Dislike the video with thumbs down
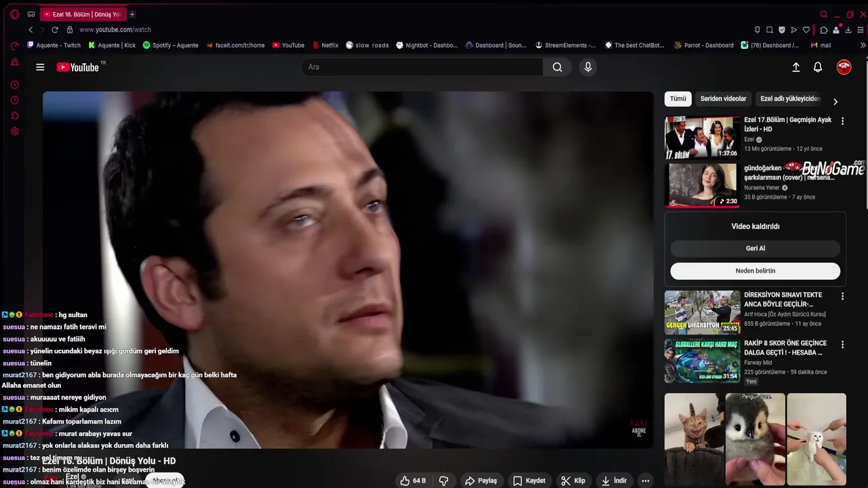868x488 pixels. pos(443,481)
